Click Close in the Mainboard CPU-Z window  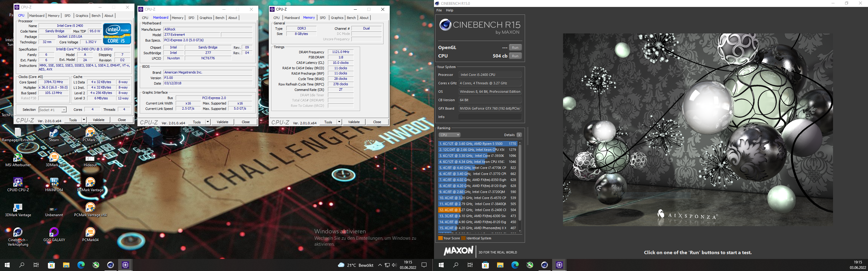[x=246, y=122]
